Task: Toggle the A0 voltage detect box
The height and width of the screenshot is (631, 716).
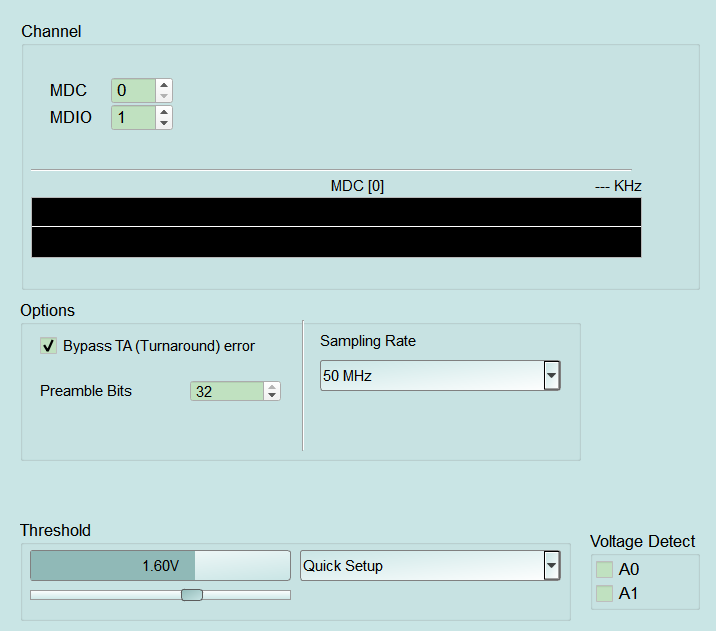Action: (605, 569)
